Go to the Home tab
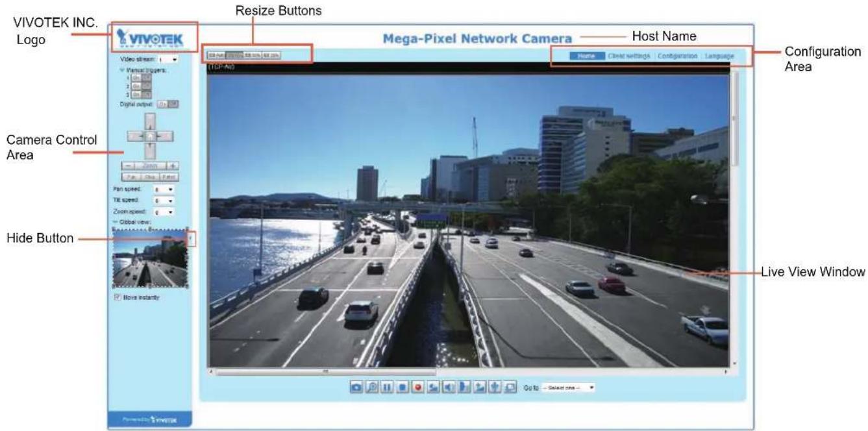The height and width of the screenshot is (431, 868). (586, 56)
